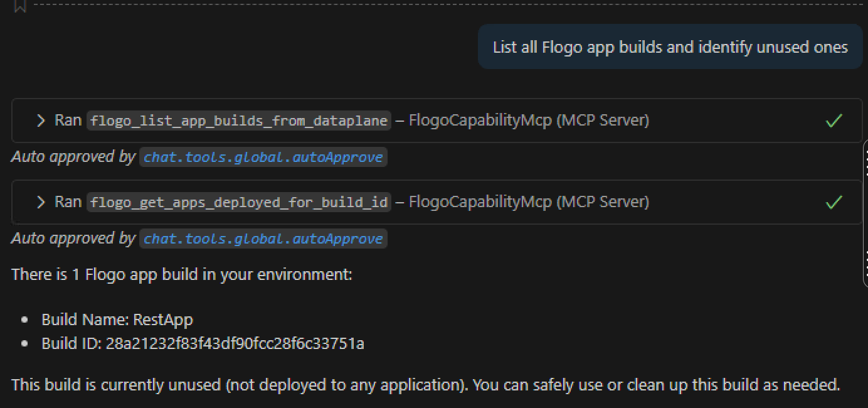Screen dimensions: 868x408
Task: Click "Auto approved by" text under first tool call
Action: [x=73, y=157]
